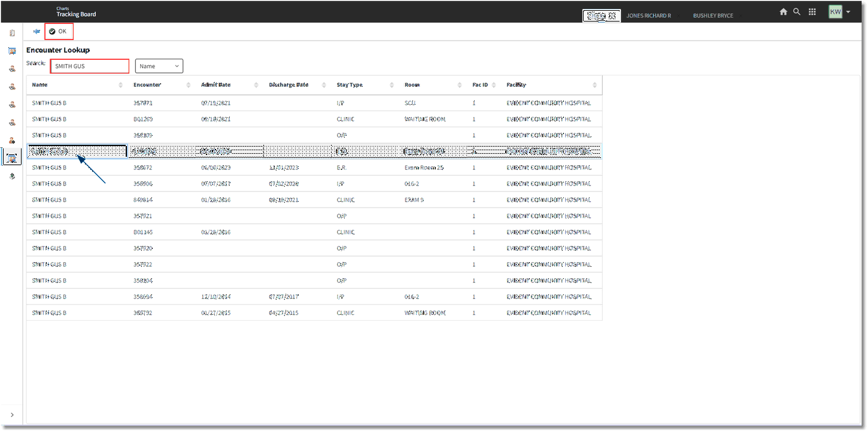The height and width of the screenshot is (432, 868).
Task: Click the 016-2 room in 358906 row
Action: click(x=412, y=184)
